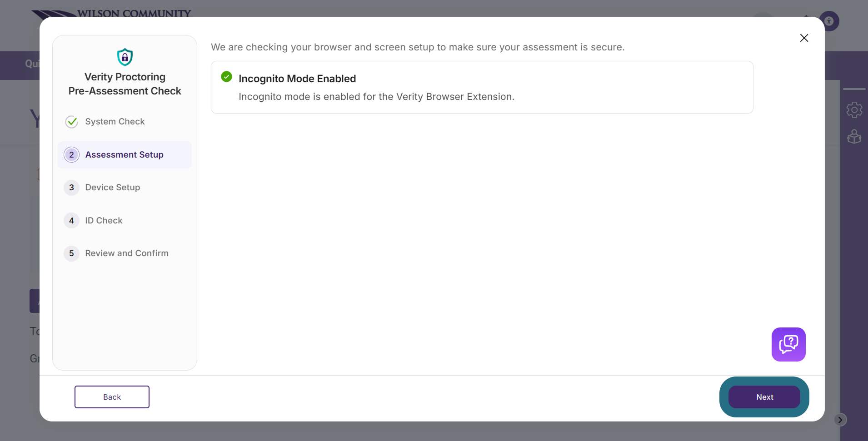Screen dimensions: 868x441
Task: Select the ID Check step
Action: click(125, 221)
